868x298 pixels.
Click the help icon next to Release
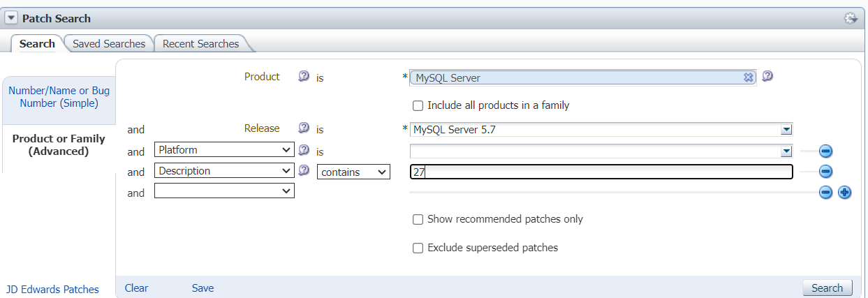coord(304,128)
